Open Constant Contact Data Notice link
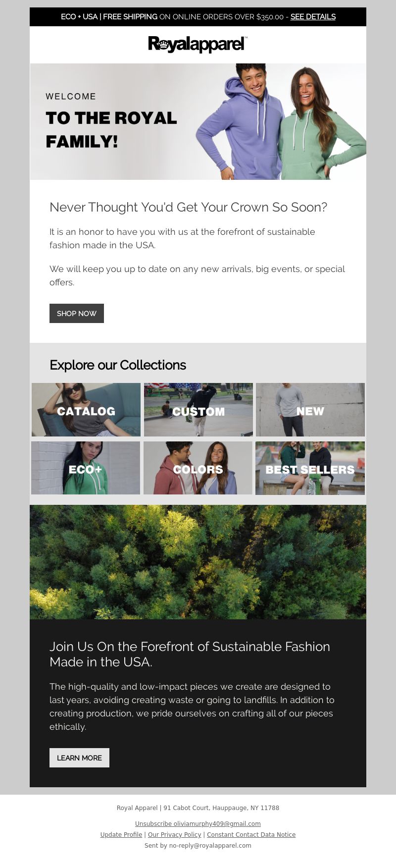Viewport: 396px width, 868px height. pyautogui.click(x=251, y=835)
